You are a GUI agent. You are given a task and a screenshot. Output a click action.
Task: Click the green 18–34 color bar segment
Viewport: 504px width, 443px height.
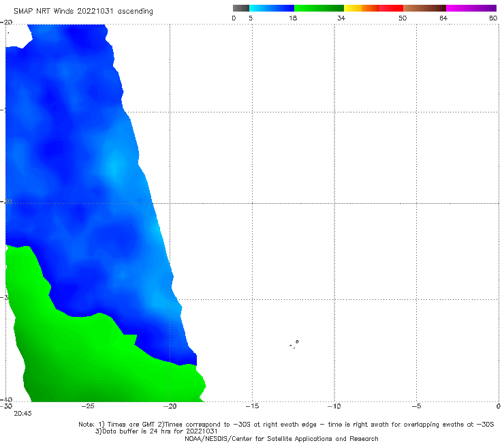click(319, 8)
